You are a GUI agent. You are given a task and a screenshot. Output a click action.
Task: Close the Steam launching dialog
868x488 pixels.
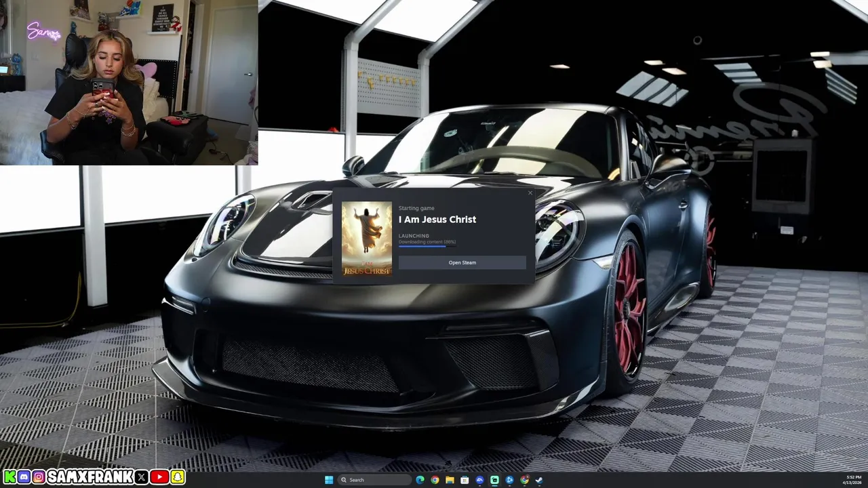point(530,193)
